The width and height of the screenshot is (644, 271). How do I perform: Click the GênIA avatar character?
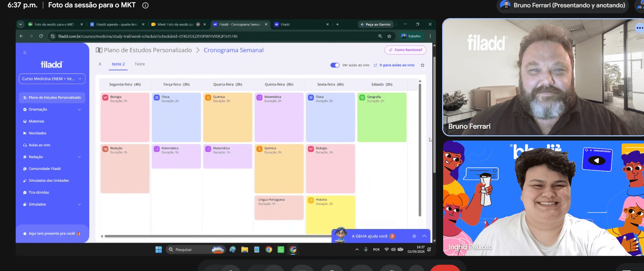click(340, 235)
